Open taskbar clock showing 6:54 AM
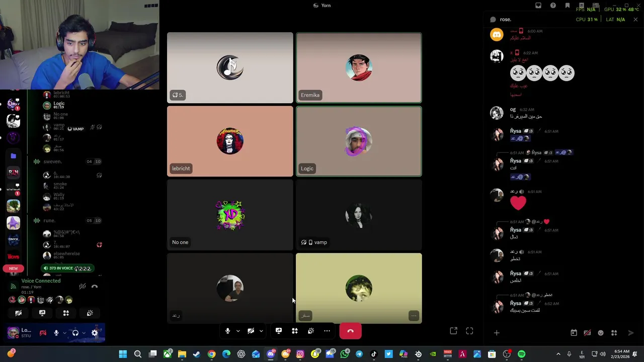644x362 pixels. (x=621, y=354)
